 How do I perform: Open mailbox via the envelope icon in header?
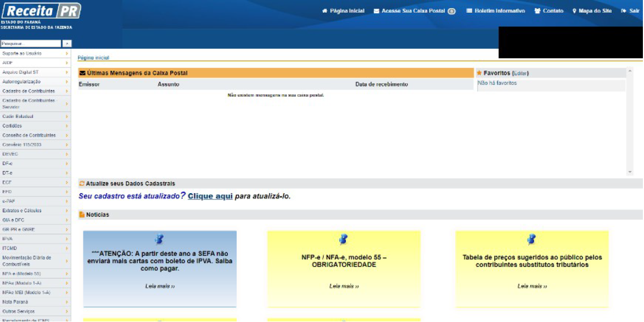coord(376,11)
